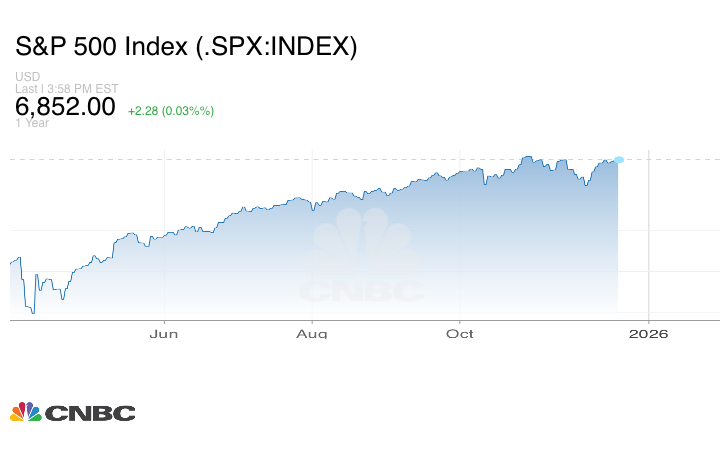Click the CNBC peacock logo at bottom left
This screenshot has width=720, height=450.
point(26,412)
